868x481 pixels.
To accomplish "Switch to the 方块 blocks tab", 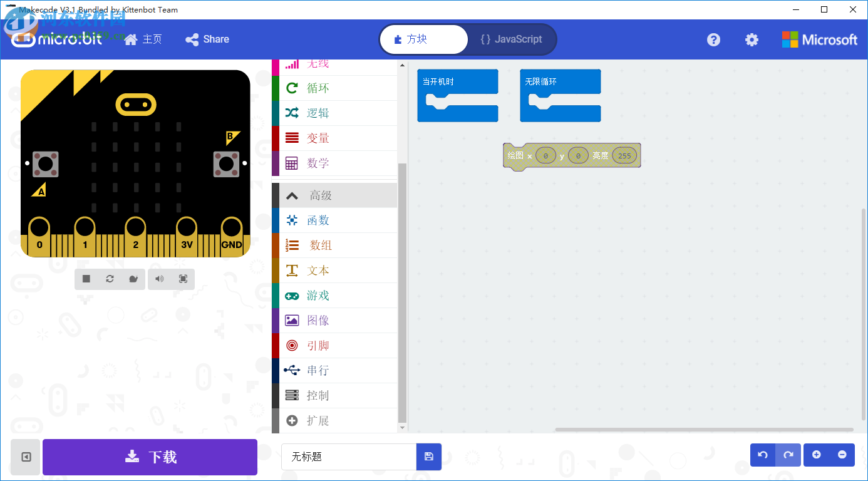I will [x=423, y=39].
